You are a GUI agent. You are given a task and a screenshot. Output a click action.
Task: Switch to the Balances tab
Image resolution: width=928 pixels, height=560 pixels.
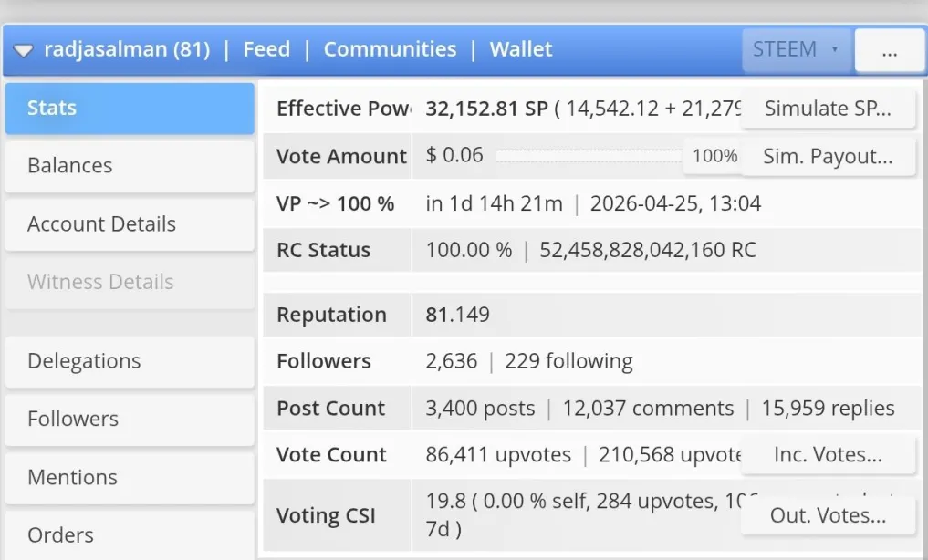pos(130,166)
